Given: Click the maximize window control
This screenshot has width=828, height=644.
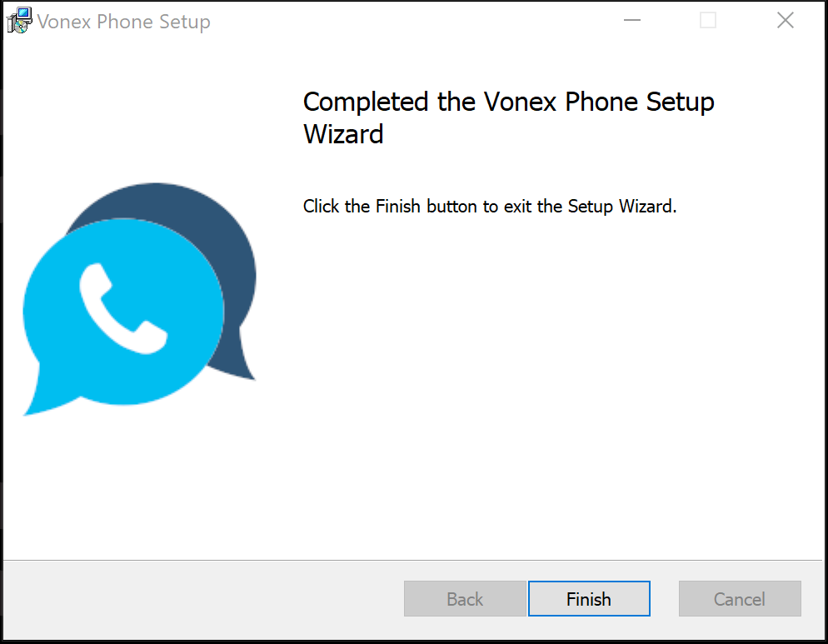Looking at the screenshot, I should pos(708,20).
